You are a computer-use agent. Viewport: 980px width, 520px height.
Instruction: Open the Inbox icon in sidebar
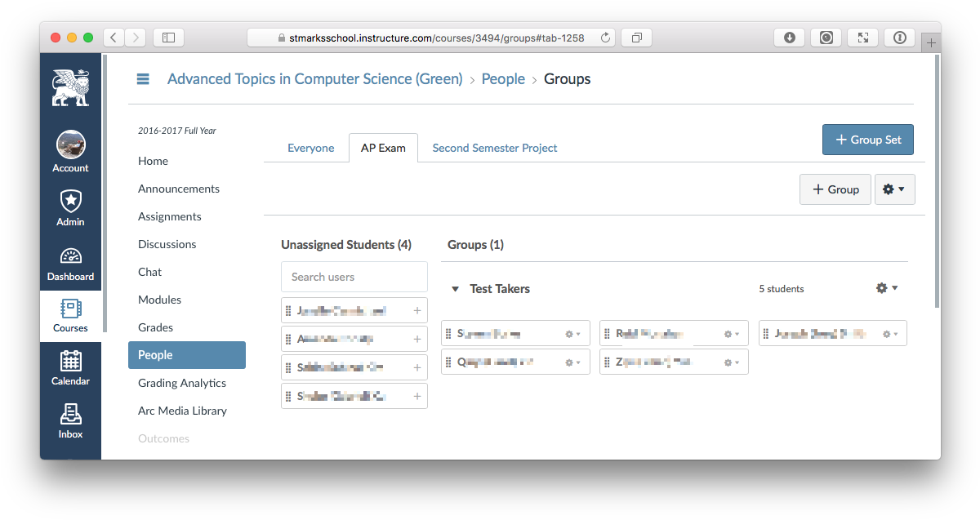pos(70,420)
